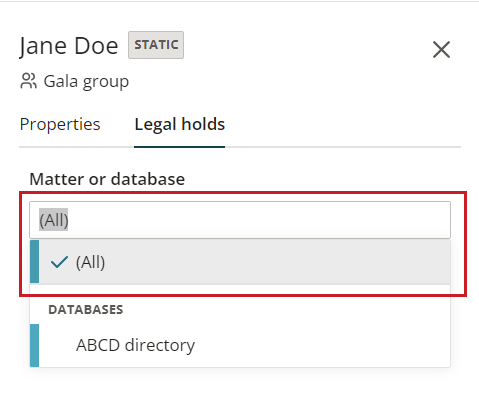The width and height of the screenshot is (479, 407).
Task: Click the STATIC badge
Action: click(156, 45)
